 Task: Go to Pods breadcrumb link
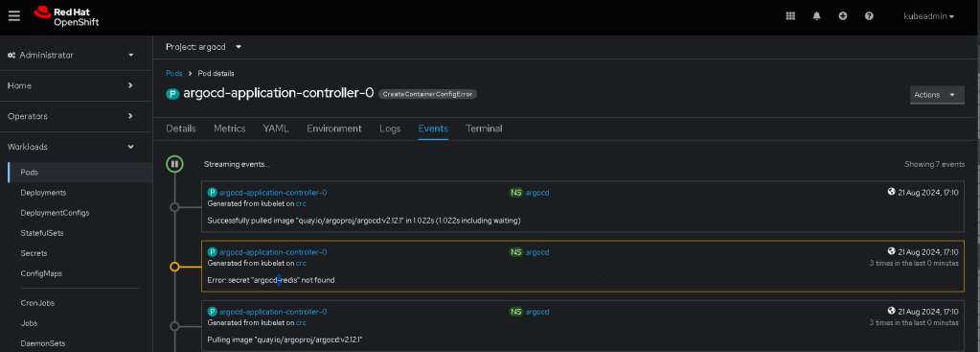point(173,73)
